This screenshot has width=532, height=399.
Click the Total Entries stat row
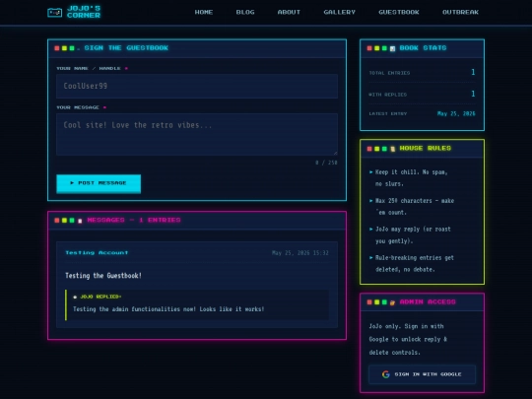pyautogui.click(x=422, y=72)
